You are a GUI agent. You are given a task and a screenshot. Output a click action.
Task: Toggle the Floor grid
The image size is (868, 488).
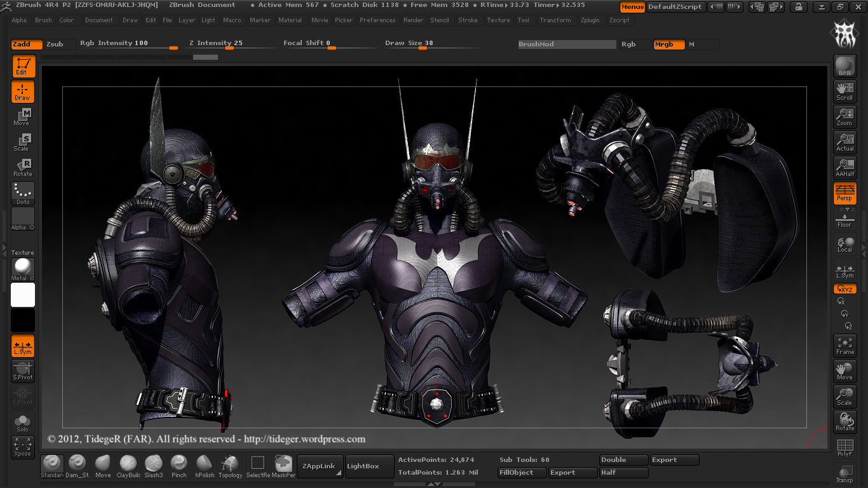point(844,219)
